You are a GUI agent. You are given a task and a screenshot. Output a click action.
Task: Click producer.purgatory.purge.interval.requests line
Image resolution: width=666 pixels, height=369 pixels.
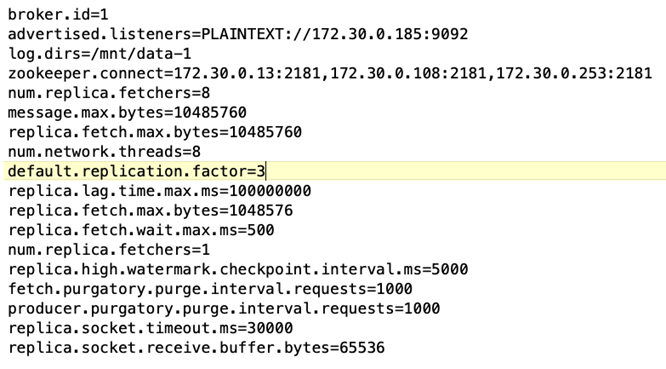pos(224,308)
